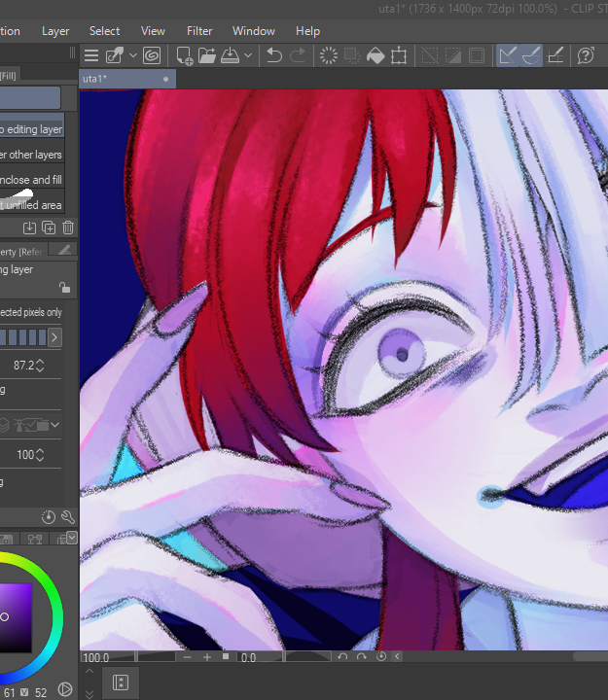Screen dimensions: 608x700
Task: Create a new canvas with the New icon
Action: click(x=185, y=56)
